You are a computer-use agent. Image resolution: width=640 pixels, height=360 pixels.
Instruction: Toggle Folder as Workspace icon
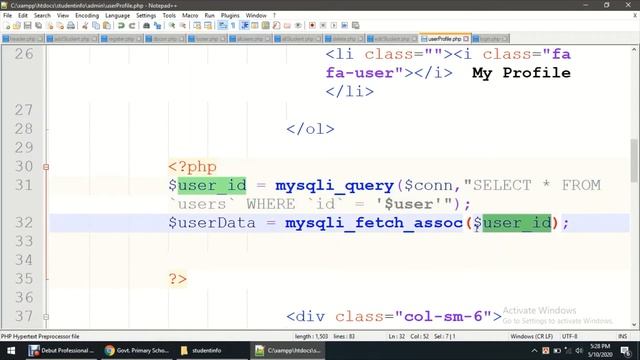[287, 26]
